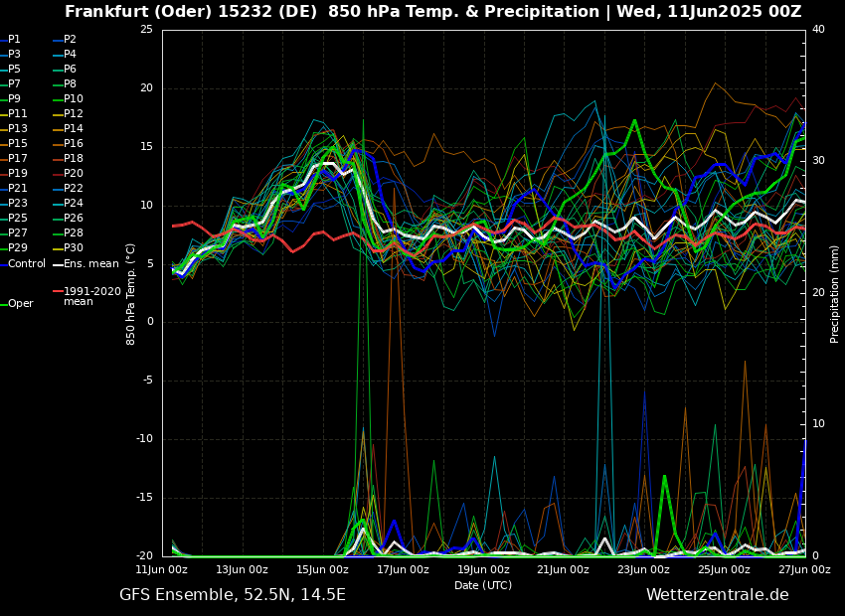Pick the P16 legend label
845x616 pixels.
pos(68,144)
